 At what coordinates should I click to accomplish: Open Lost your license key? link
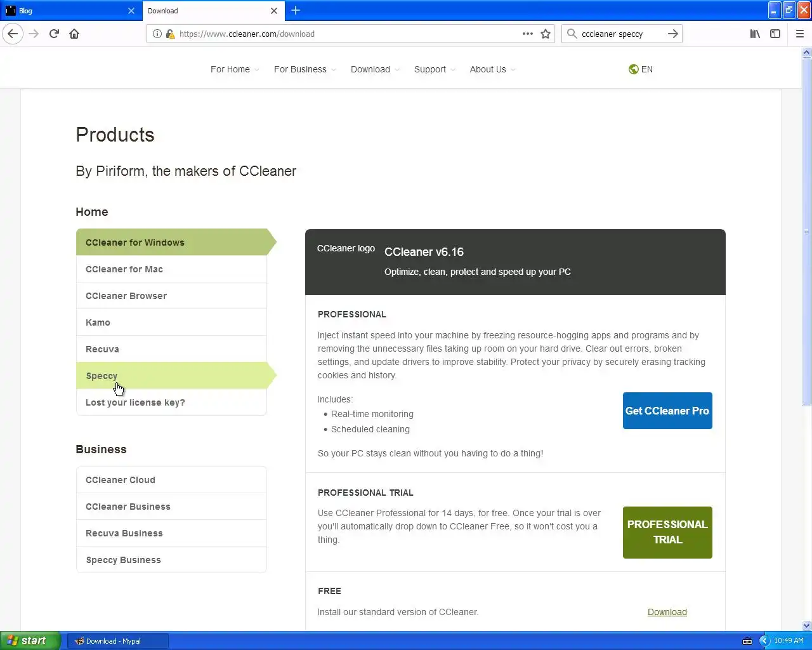tap(171, 402)
